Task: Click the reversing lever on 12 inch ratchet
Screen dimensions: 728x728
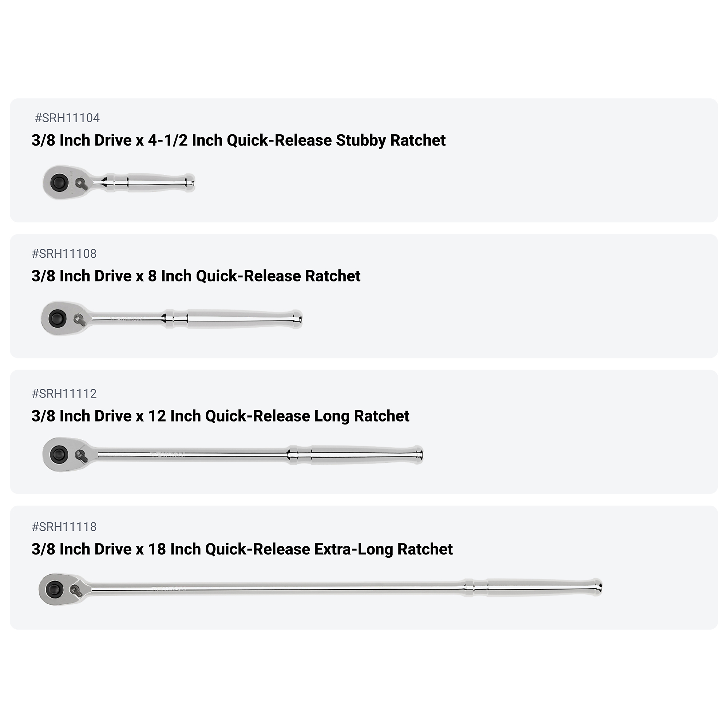Action: (82, 456)
